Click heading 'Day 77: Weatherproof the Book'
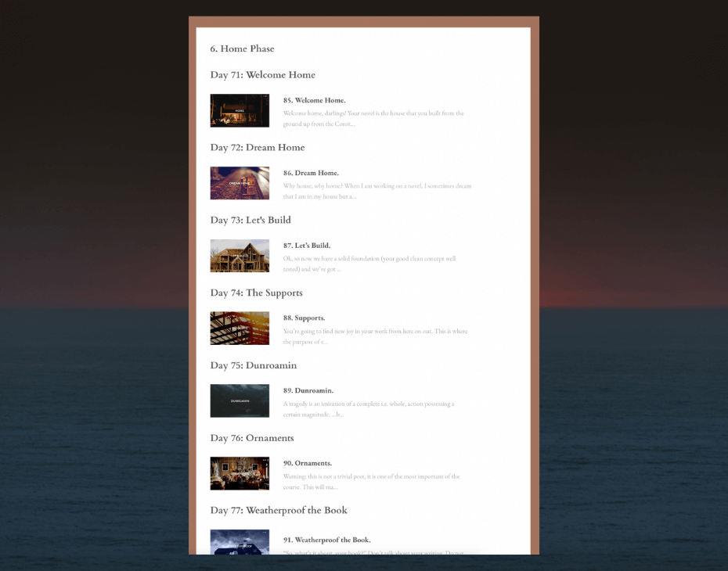Screen dimensions: 728x571 coord(279,510)
